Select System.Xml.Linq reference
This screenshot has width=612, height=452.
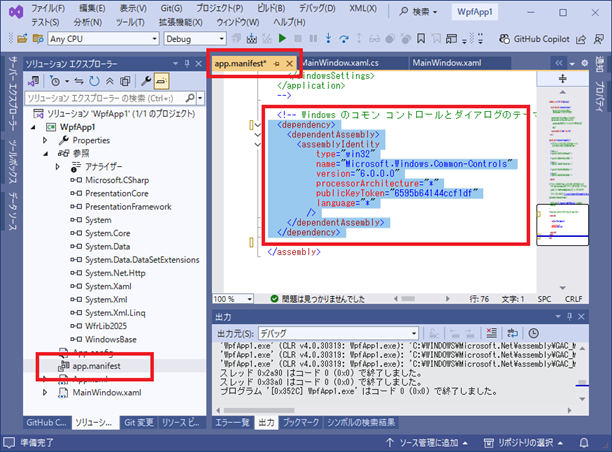[x=115, y=313]
